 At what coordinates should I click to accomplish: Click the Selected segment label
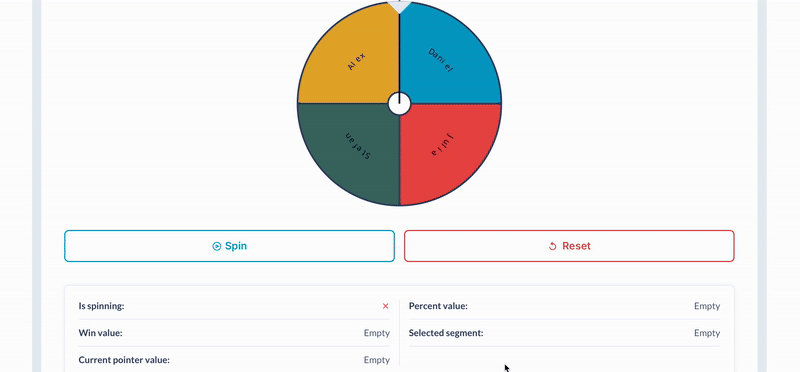point(446,333)
